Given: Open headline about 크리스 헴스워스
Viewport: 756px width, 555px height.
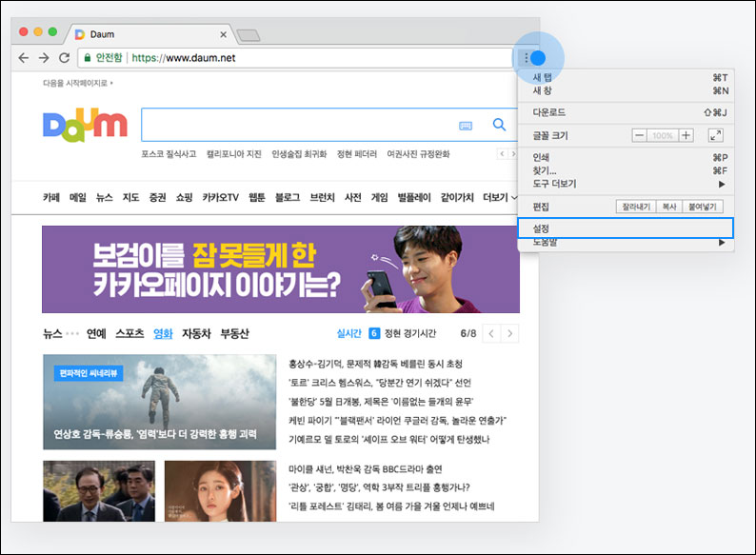Looking at the screenshot, I should tap(380, 383).
